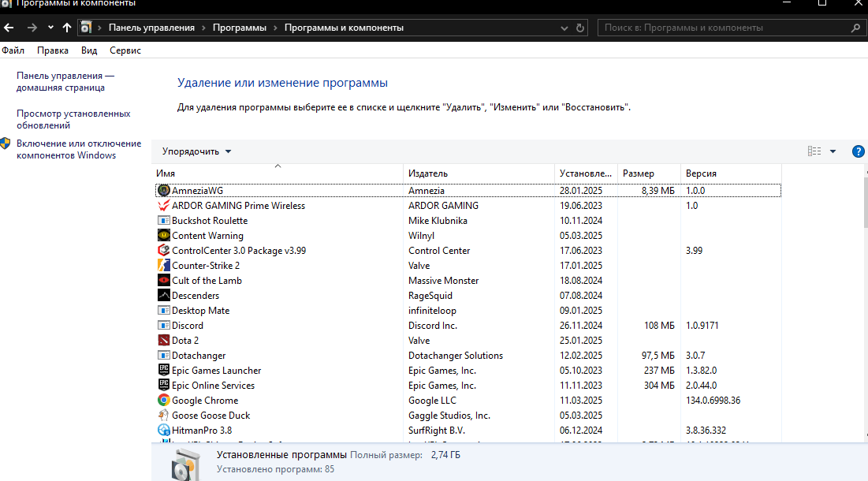The image size is (868, 481).
Task: Click the ARDOR GAMING Prime Wireless icon
Action: point(163,205)
